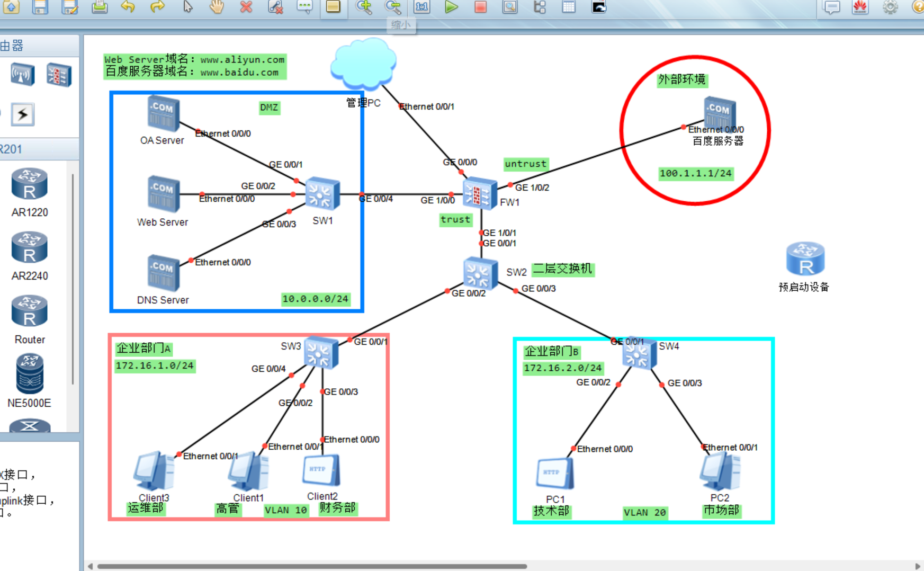Screen dimensions: 924x571
Task: Select the Client2 HTTP client
Action: (x=321, y=471)
